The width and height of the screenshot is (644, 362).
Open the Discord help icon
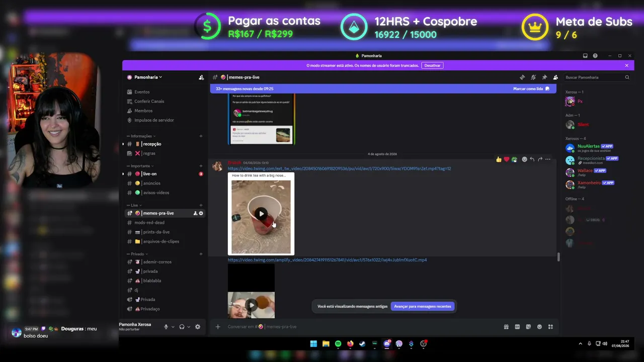pyautogui.click(x=595, y=56)
